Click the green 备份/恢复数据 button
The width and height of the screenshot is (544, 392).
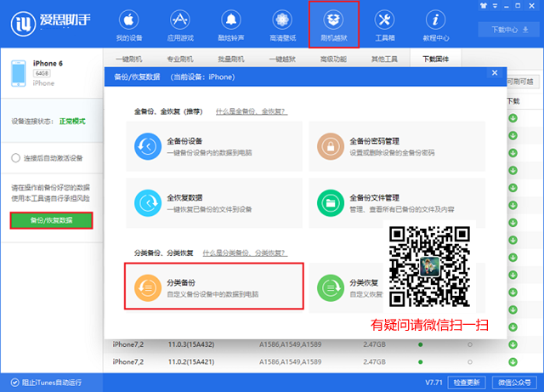coord(51,220)
